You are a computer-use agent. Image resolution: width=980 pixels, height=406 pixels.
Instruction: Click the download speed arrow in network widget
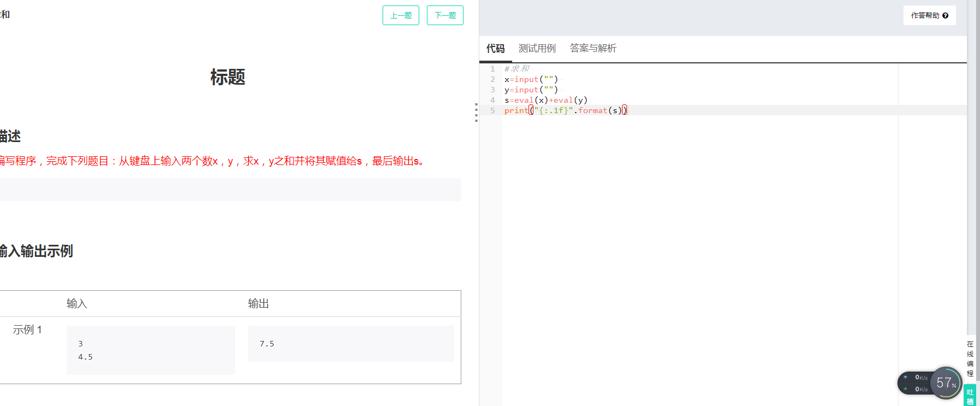coord(905,389)
